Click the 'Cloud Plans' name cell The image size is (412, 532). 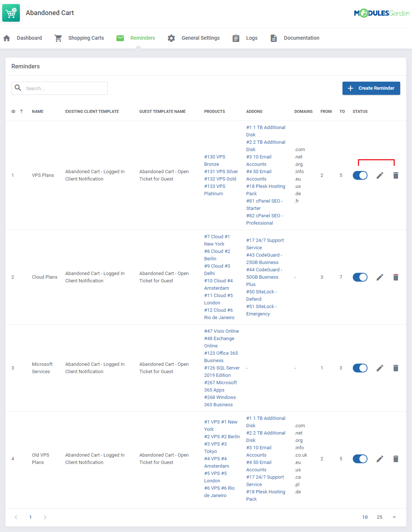pyautogui.click(x=45, y=277)
